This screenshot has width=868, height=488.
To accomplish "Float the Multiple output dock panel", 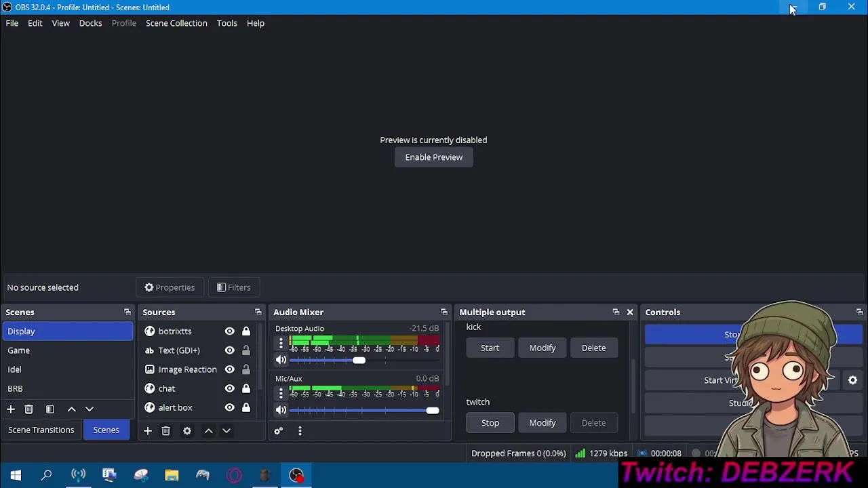I will click(x=616, y=312).
